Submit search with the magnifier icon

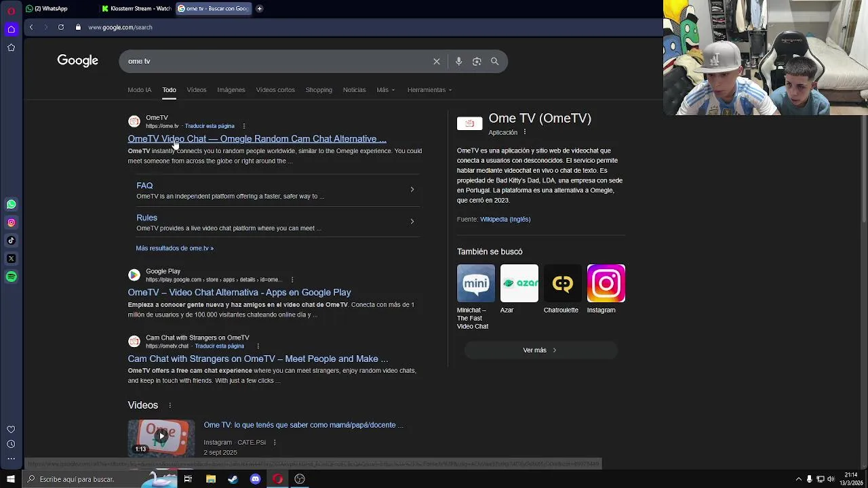pos(495,62)
